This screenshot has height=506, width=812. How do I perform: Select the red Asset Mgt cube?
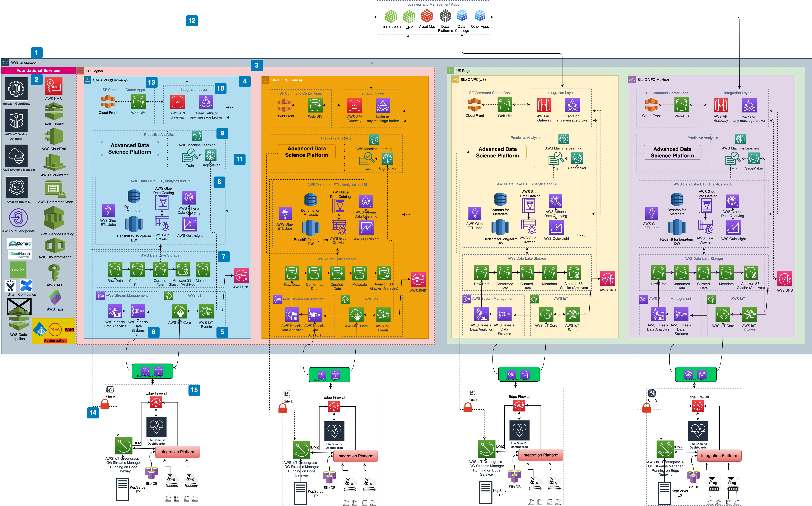coord(427,16)
